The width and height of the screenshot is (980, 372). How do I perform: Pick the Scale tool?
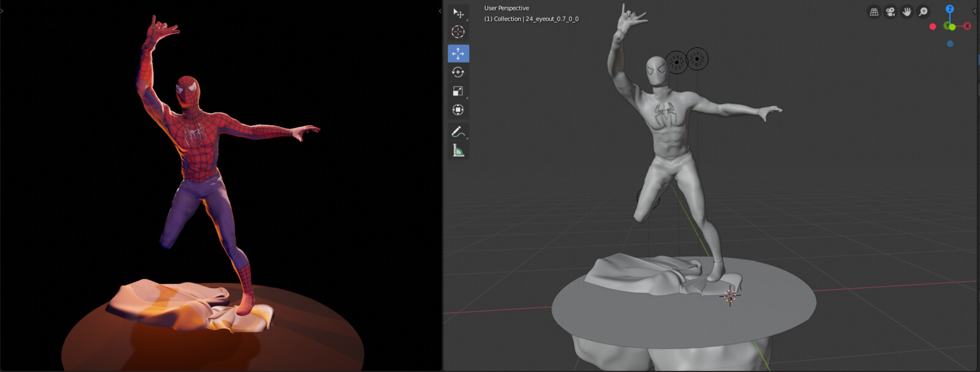coord(458,91)
